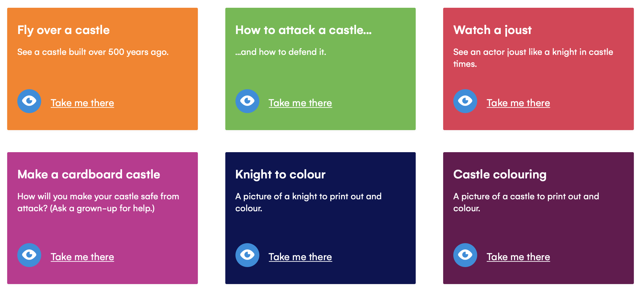Click eye icon in Watch a joust card

coord(465,101)
